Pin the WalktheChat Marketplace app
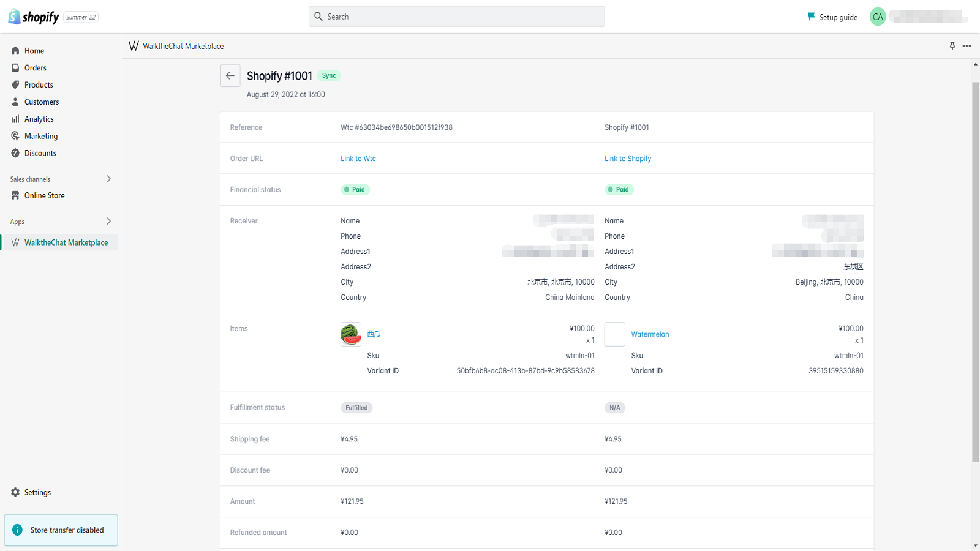 click(x=952, y=46)
